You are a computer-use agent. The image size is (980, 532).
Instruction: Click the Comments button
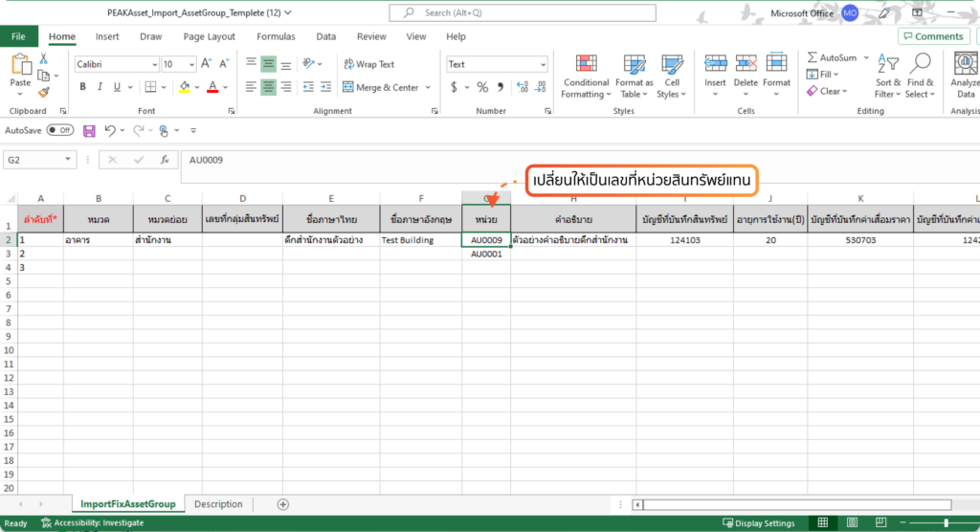[934, 37]
